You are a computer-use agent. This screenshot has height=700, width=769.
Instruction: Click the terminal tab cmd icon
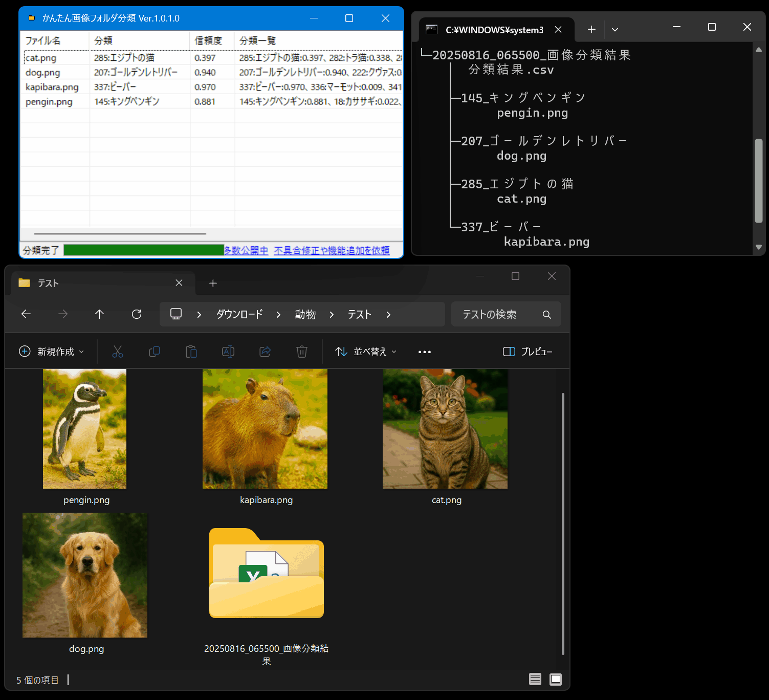[x=432, y=30]
